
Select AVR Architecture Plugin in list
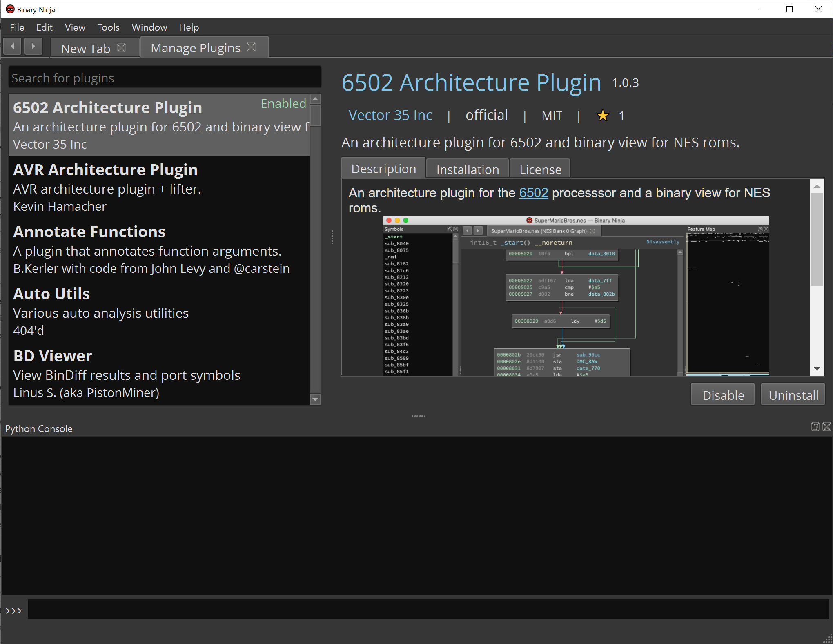pos(159,187)
